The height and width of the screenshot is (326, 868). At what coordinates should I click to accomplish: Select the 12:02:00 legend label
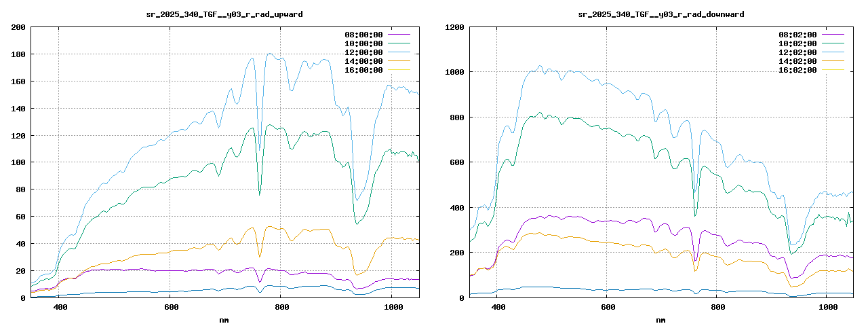(x=797, y=52)
